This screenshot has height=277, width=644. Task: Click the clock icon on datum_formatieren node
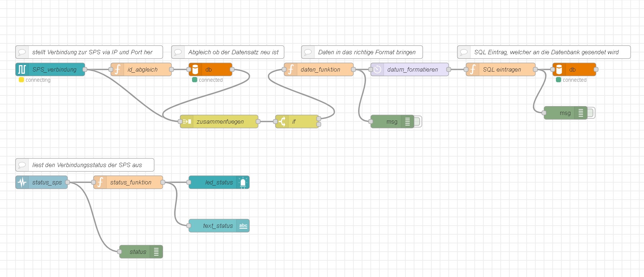pos(377,69)
